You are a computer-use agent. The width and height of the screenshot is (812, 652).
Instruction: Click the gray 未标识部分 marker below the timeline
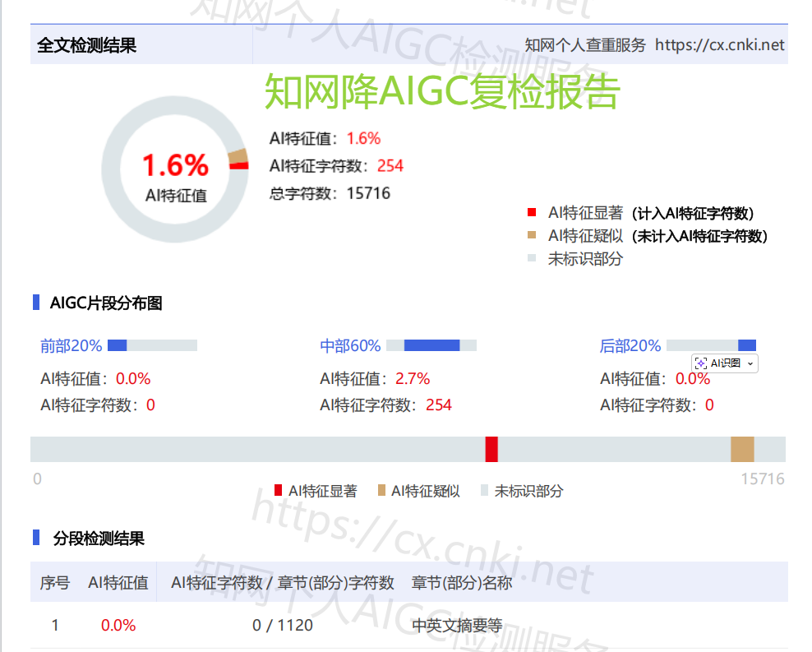point(484,491)
